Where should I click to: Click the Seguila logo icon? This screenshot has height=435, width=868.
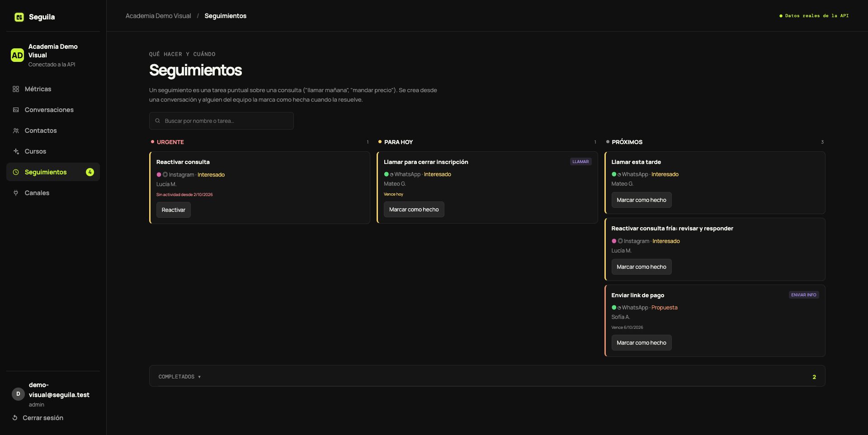click(x=19, y=17)
